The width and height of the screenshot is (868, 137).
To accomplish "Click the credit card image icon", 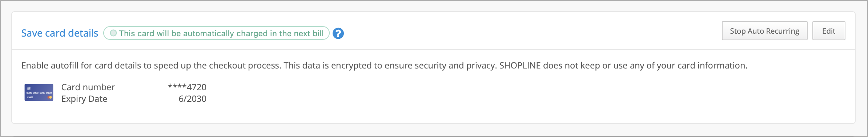I will click(x=39, y=92).
